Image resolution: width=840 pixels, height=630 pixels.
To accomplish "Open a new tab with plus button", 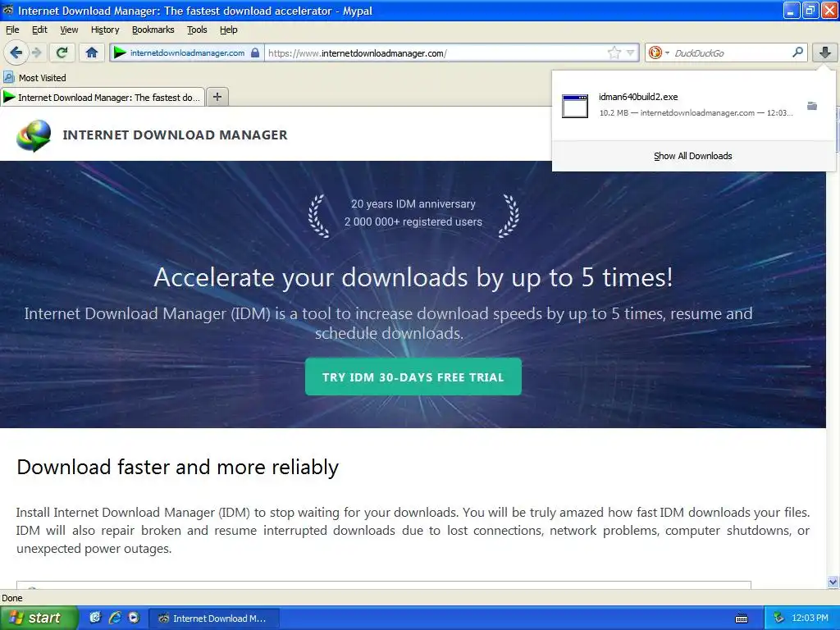I will (x=217, y=97).
